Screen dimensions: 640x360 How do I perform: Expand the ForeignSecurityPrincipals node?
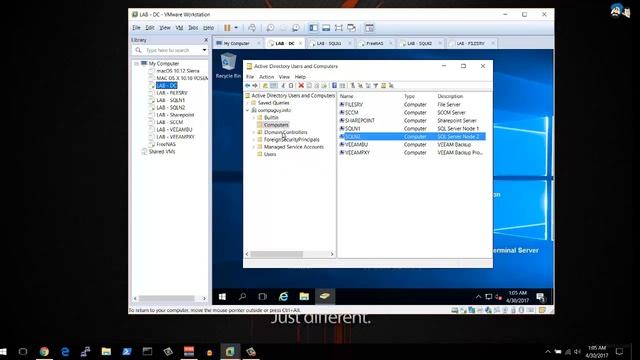click(254, 140)
